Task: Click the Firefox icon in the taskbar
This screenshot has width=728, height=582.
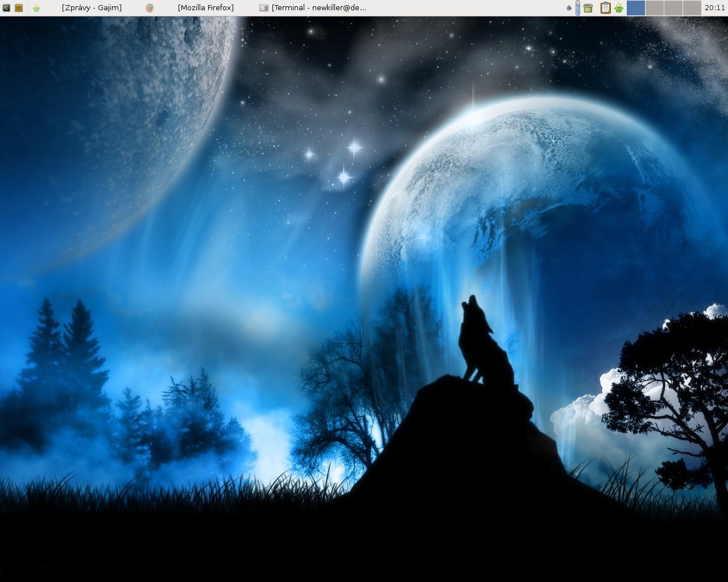Action: click(x=150, y=8)
